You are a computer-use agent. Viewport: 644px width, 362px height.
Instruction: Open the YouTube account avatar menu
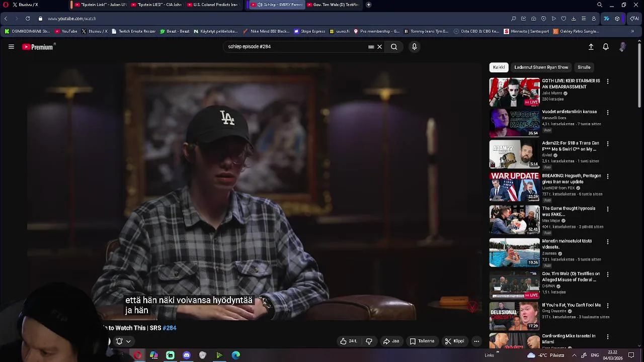coord(622,47)
